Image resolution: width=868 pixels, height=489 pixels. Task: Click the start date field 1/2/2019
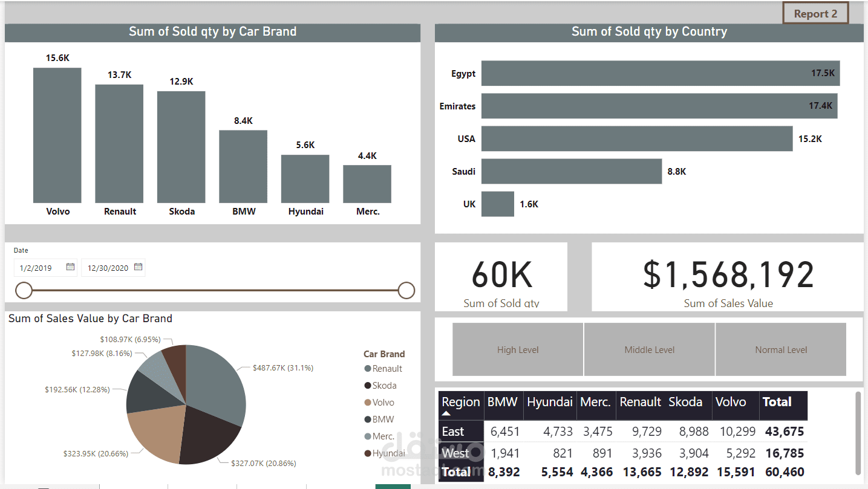46,268
